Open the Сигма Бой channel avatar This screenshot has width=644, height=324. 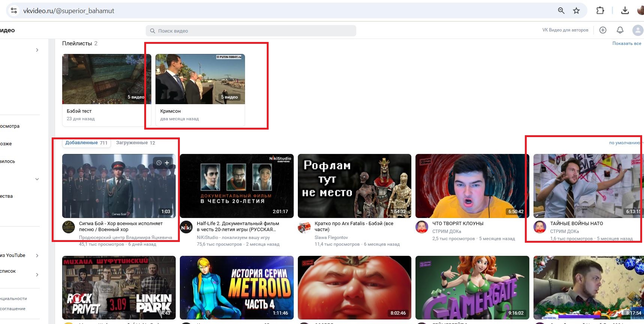point(69,227)
